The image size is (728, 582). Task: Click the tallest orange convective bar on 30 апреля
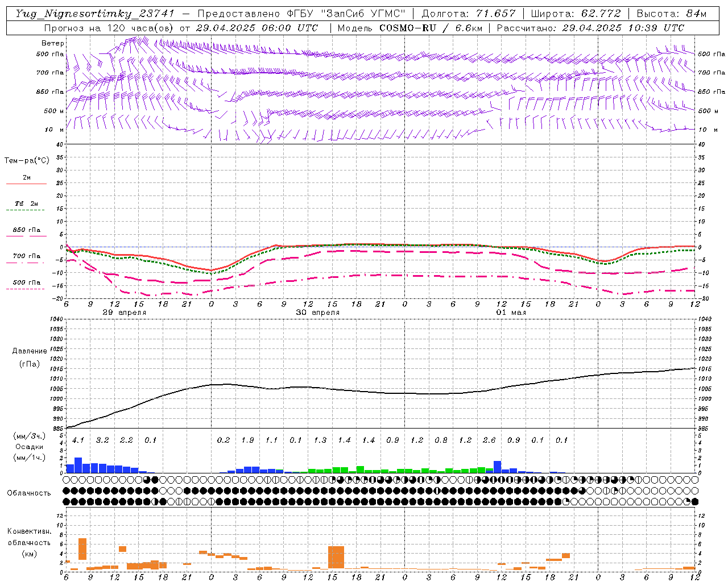pyautogui.click(x=336, y=557)
